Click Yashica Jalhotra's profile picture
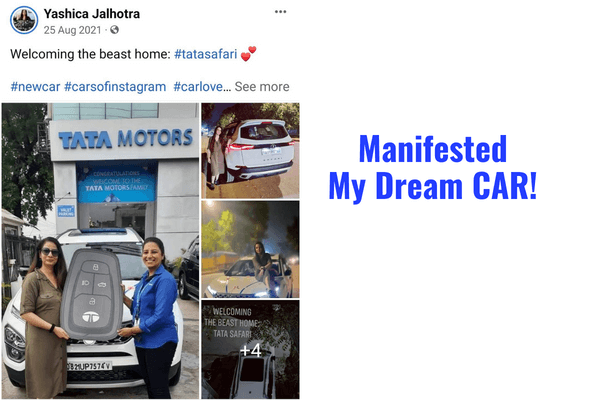 tap(24, 20)
